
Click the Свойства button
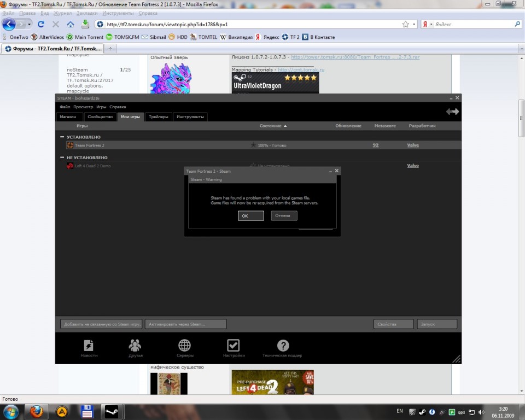click(393, 324)
